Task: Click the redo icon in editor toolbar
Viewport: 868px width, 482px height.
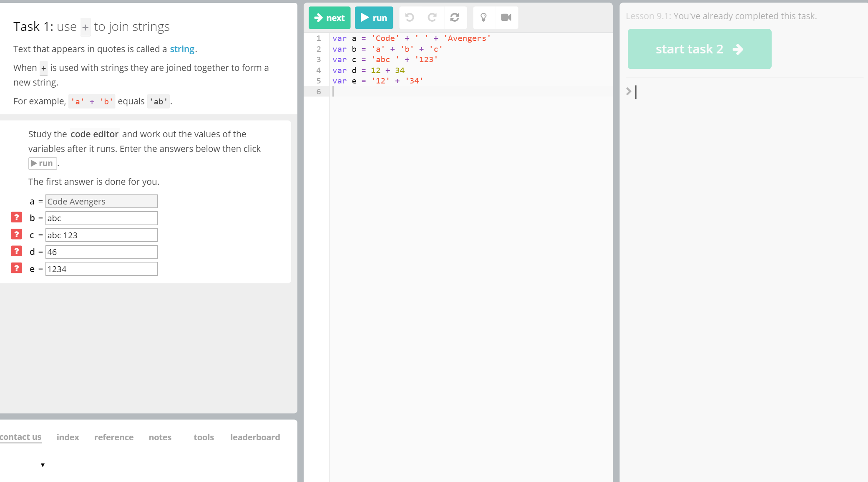Action: 432,18
